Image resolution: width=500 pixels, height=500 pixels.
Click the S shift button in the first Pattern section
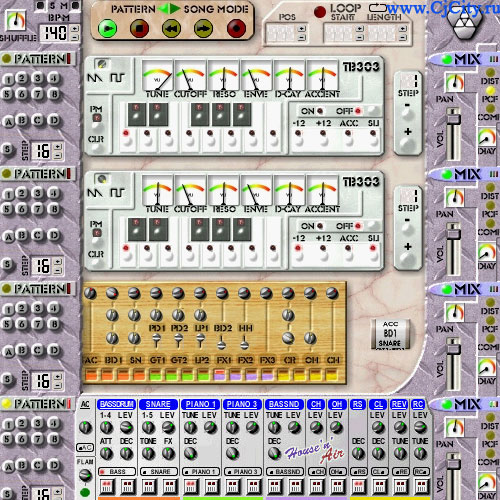coord(8,149)
